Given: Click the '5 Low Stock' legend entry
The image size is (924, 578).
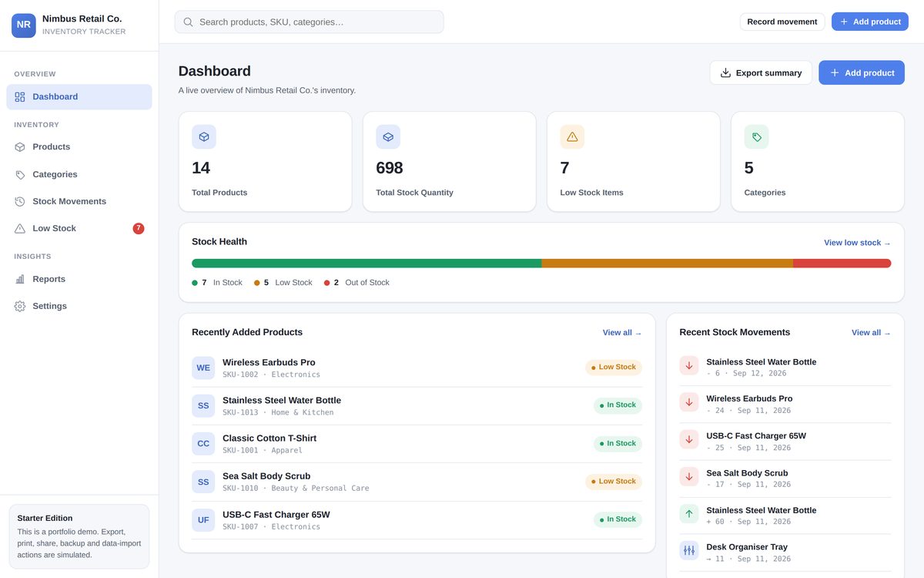Looking at the screenshot, I should pos(283,283).
